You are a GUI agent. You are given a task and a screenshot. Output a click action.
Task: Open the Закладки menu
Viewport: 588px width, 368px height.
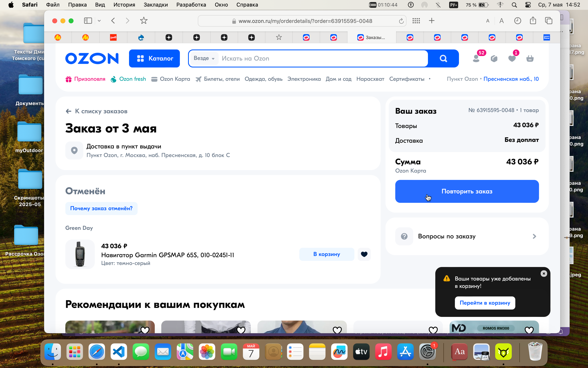[x=156, y=5]
